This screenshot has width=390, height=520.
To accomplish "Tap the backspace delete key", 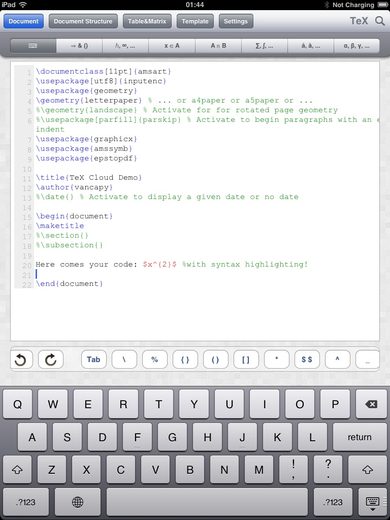I will [371, 404].
